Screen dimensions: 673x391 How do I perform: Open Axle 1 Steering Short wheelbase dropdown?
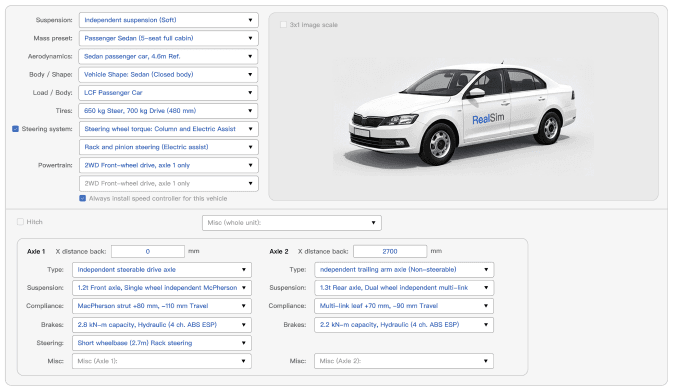point(162,343)
